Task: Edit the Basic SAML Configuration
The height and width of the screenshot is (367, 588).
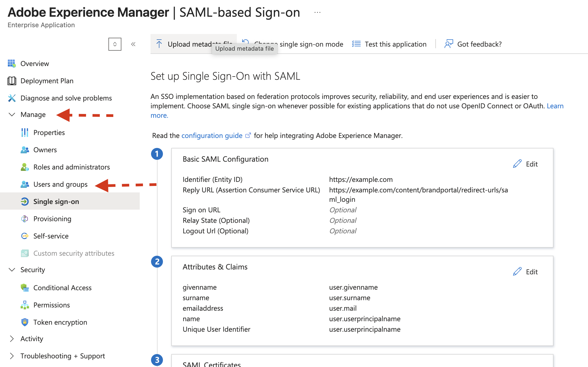Action: pos(525,164)
